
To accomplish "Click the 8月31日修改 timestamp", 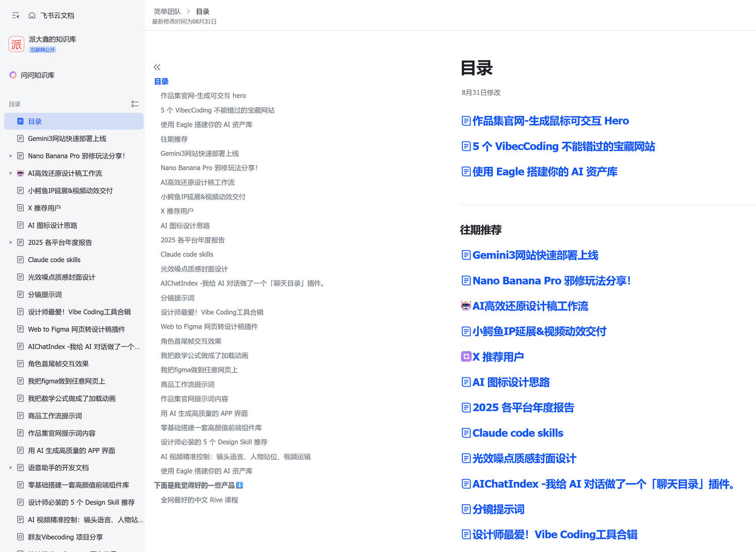I will tap(481, 93).
